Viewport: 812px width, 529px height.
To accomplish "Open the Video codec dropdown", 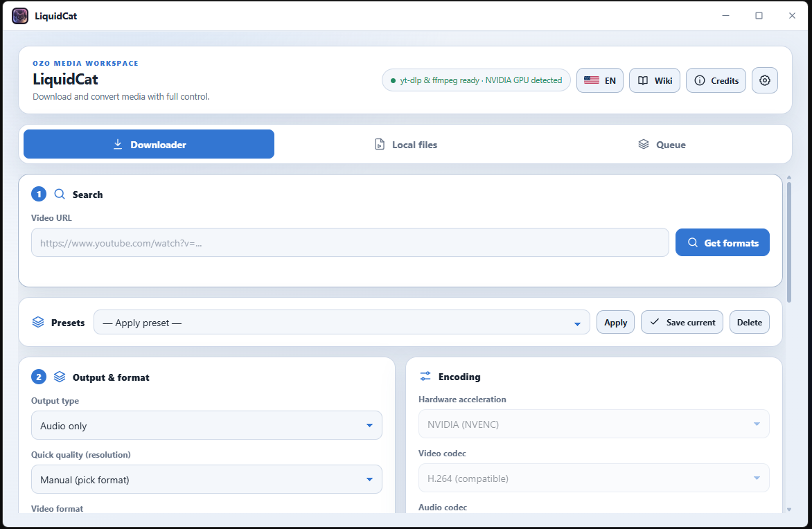I will click(x=594, y=478).
